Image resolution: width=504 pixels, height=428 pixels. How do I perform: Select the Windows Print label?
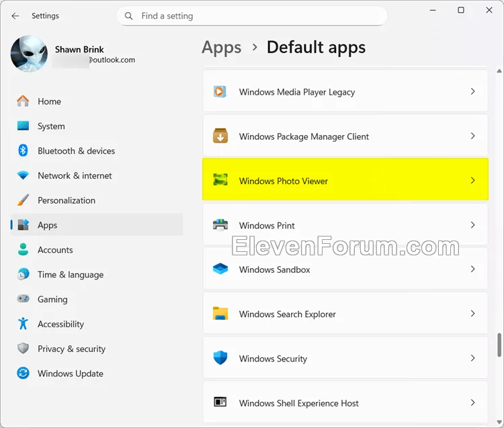(x=267, y=225)
